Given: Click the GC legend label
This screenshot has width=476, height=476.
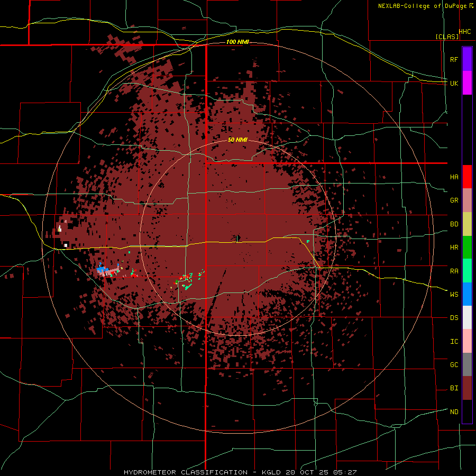Looking at the screenshot, I should (x=454, y=364).
